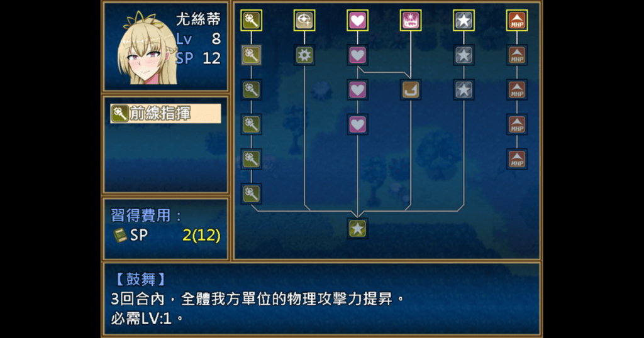Image resolution: width=644 pixels, height=338 pixels.
Task: Select the second MHP node from the top
Action: pyautogui.click(x=517, y=55)
